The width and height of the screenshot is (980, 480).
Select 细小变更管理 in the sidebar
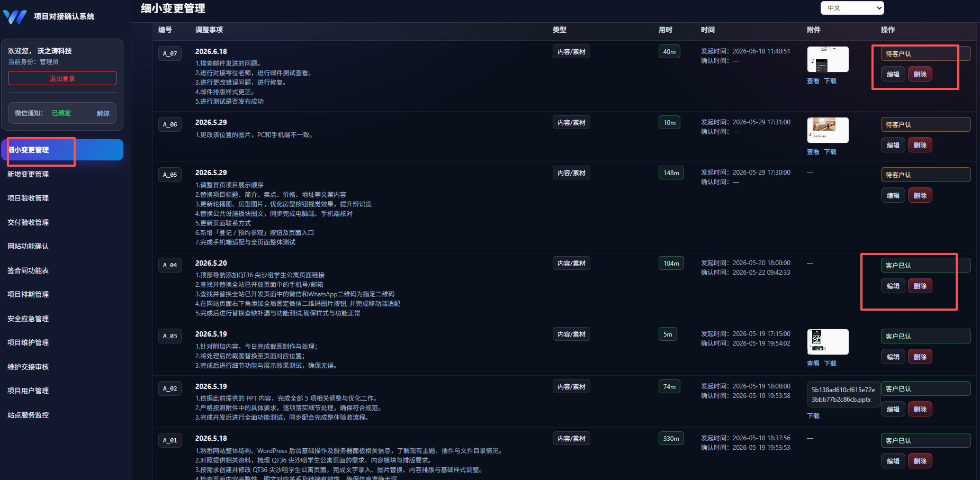pos(62,150)
